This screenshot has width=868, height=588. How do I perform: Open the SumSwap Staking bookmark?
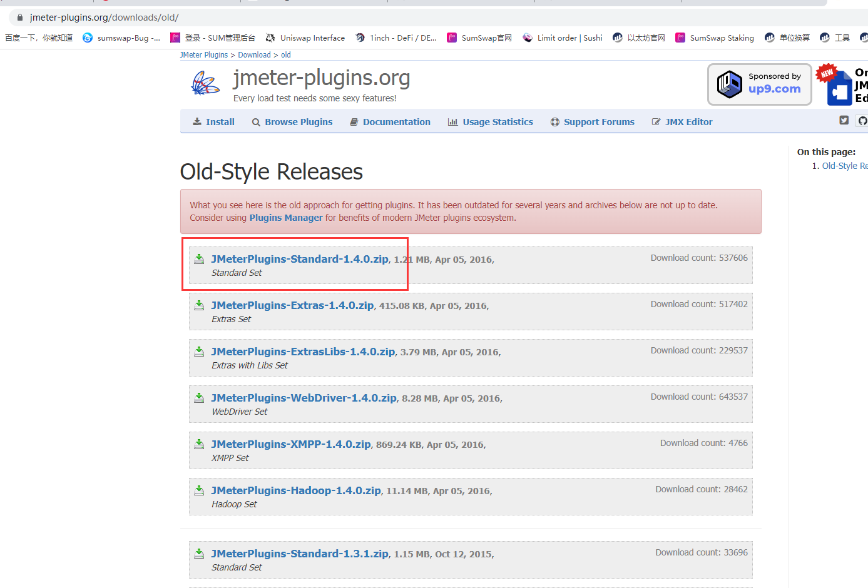715,38
